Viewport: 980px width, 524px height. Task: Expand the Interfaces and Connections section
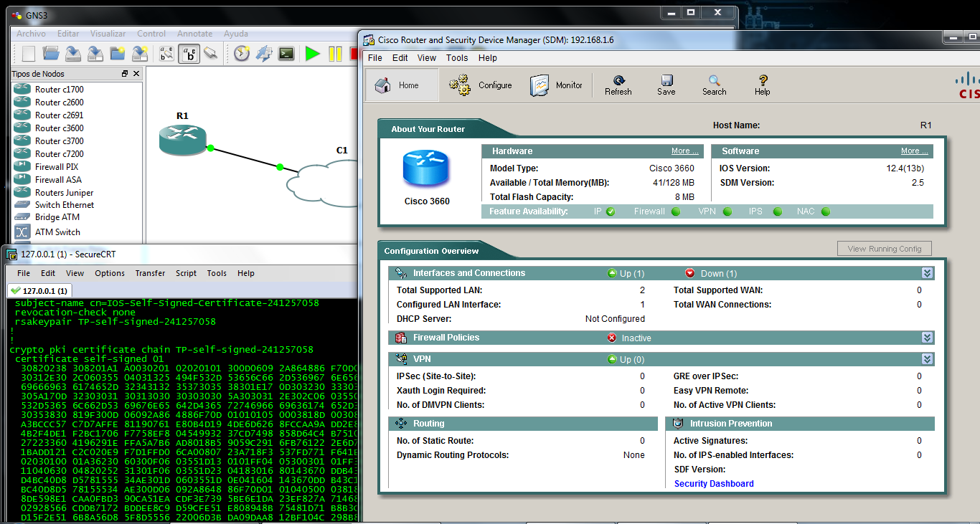(x=927, y=273)
